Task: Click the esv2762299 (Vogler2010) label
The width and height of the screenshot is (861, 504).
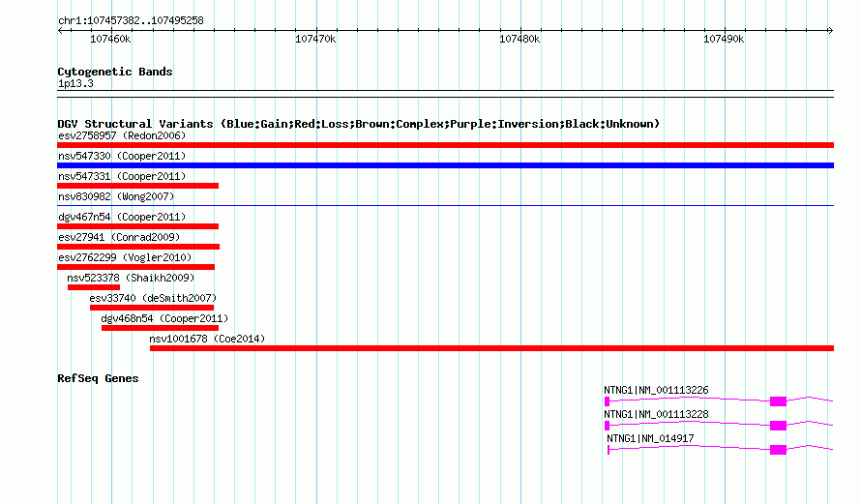Action: 125,257
